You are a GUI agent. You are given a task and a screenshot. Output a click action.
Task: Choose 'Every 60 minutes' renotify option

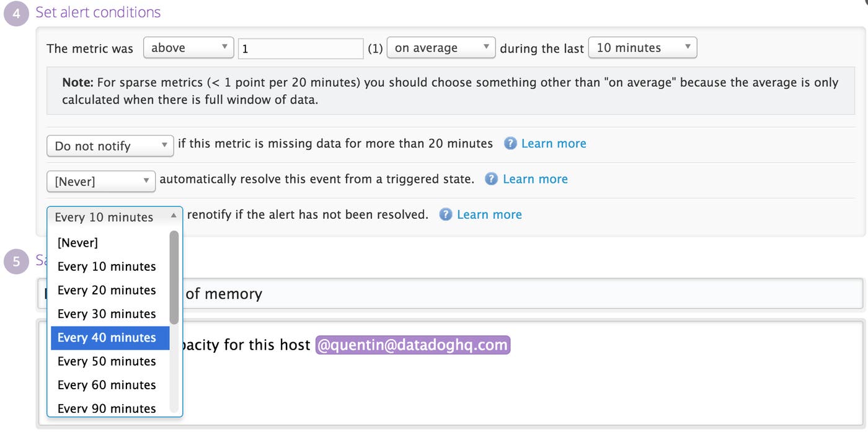click(107, 385)
